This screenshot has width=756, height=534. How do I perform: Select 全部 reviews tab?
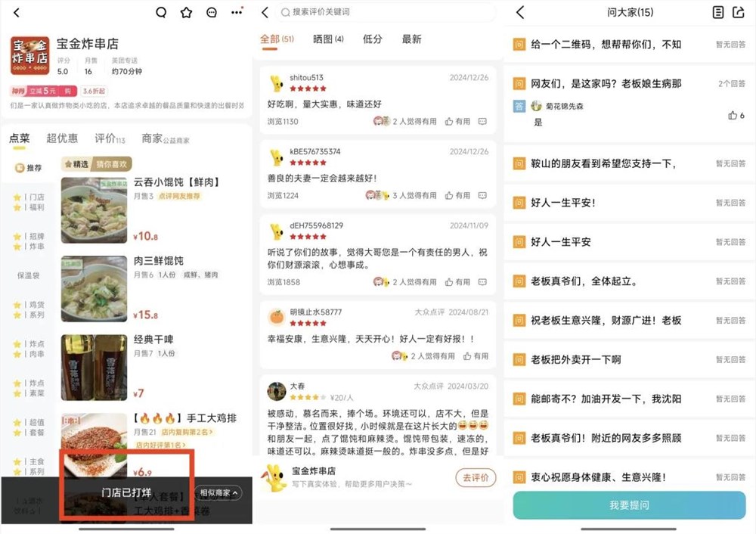277,39
